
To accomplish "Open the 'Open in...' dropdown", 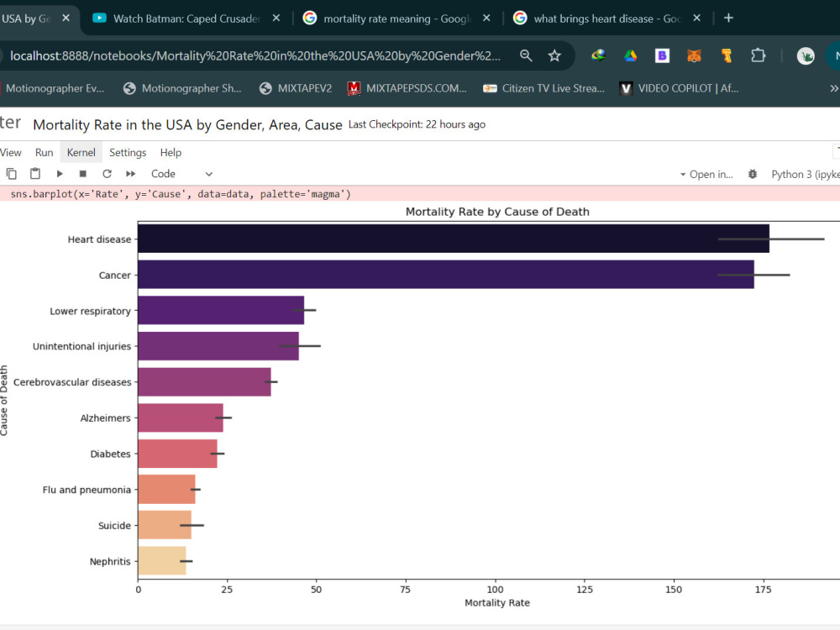I will (706, 174).
